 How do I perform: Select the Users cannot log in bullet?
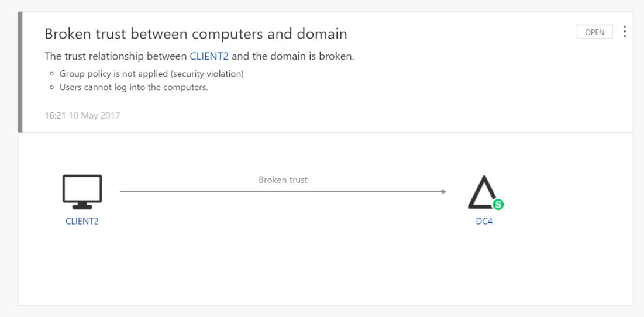tap(134, 88)
